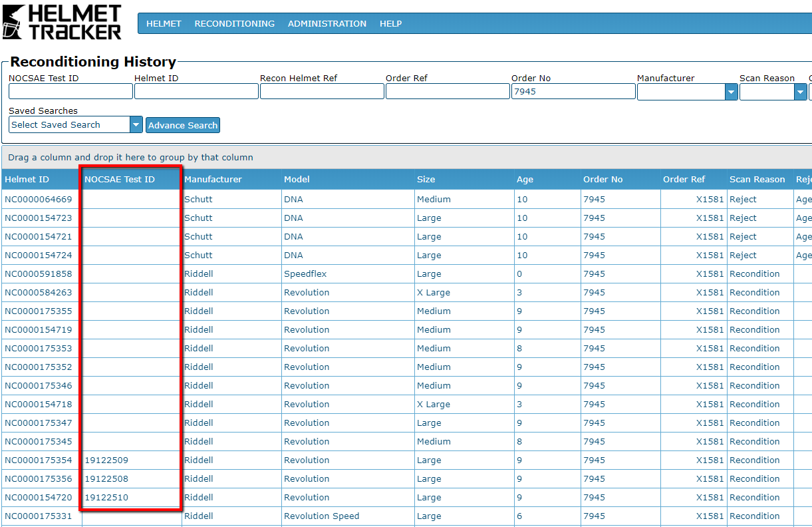Image resolution: width=812 pixels, height=527 pixels.
Task: Click the Advance Search button
Action: 183,125
